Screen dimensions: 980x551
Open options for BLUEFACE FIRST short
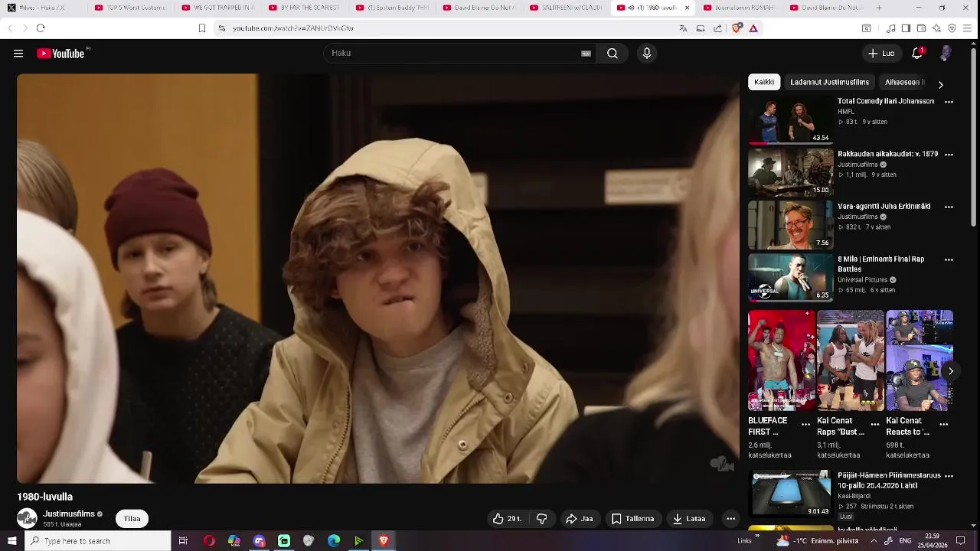pyautogui.click(x=805, y=424)
